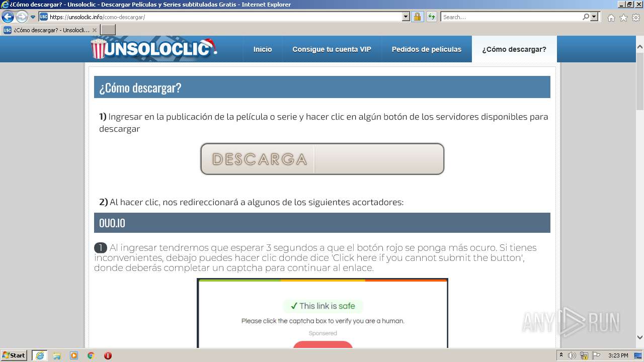Screen dimensions: 644x362
Task: Click the network tray icon
Action: click(584, 355)
